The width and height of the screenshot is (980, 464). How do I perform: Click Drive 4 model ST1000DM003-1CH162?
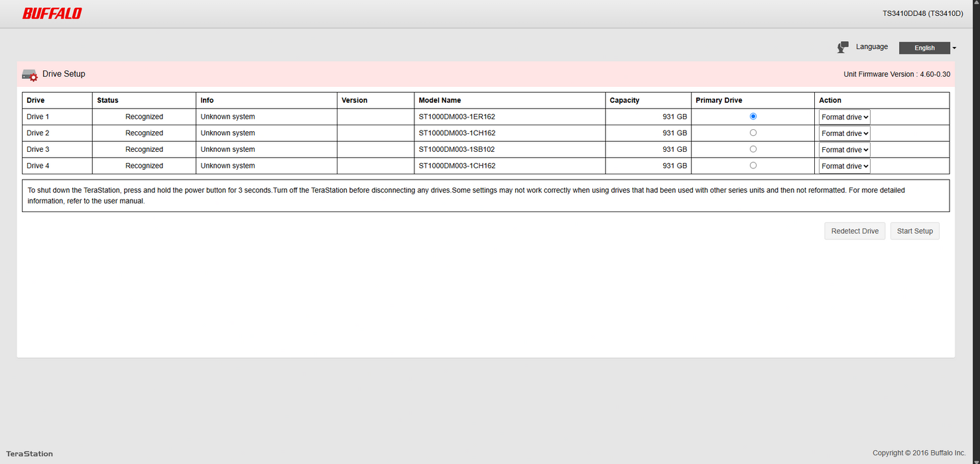click(457, 166)
